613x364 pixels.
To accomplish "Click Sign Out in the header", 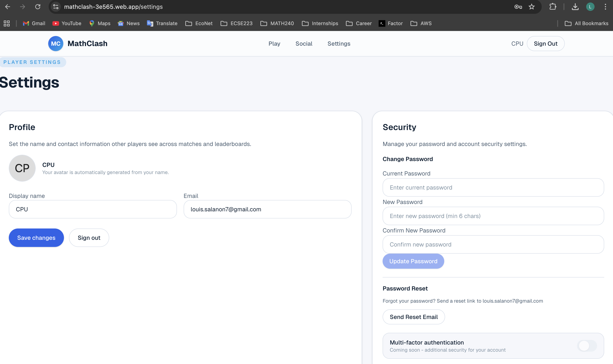I will (545, 44).
